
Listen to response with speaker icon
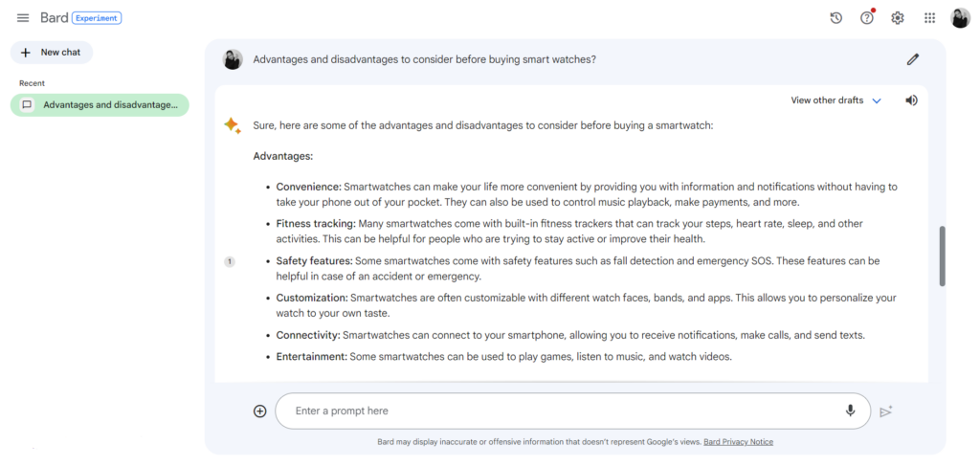(912, 100)
